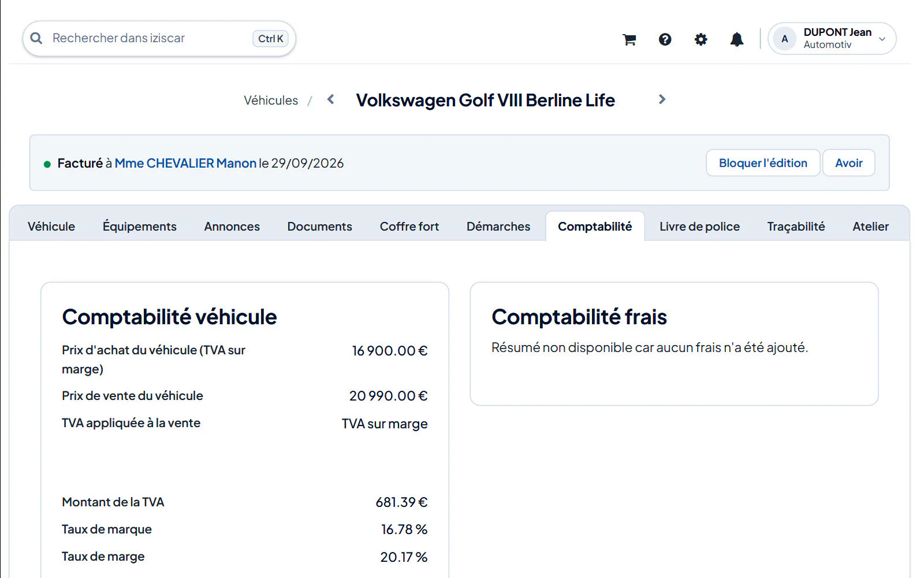Screen dimensions: 924x578
Task: Open the settings gear icon
Action: pyautogui.click(x=701, y=39)
